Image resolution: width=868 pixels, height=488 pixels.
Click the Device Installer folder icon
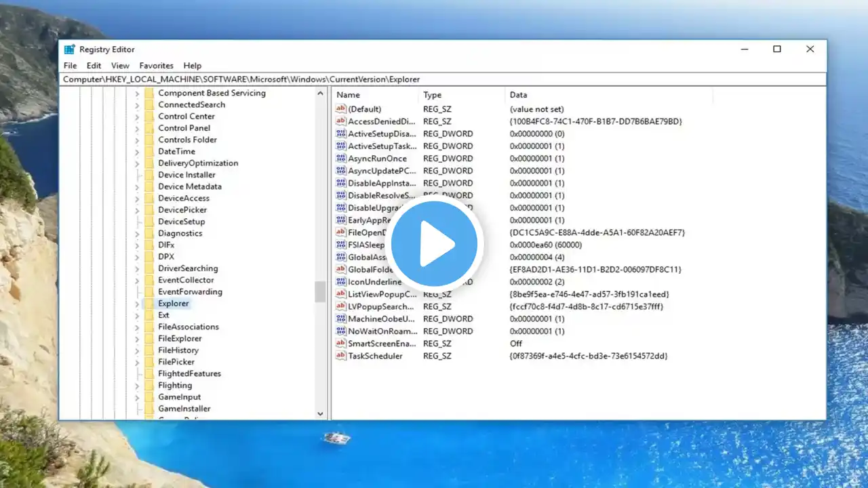pos(149,175)
